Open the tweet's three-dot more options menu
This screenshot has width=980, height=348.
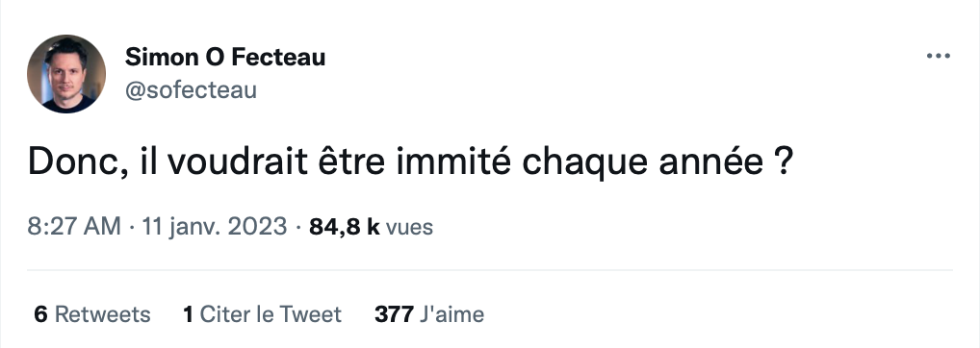click(x=939, y=56)
